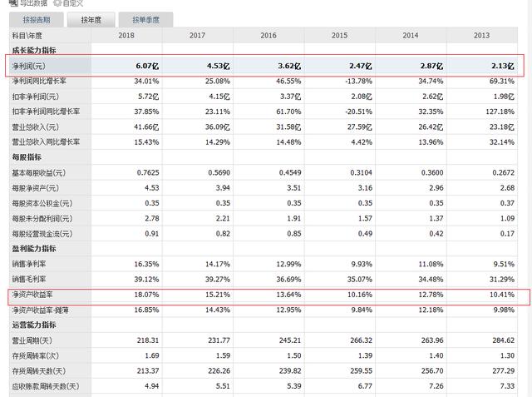Click the 4.53亿 net profit value
Image resolution: width=532 pixels, height=397 pixels.
click(218, 66)
